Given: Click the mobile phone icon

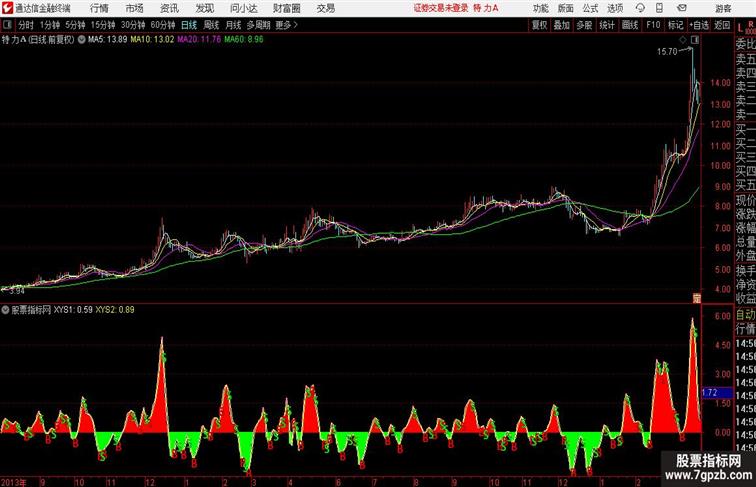Looking at the screenshot, I should point(659,8).
